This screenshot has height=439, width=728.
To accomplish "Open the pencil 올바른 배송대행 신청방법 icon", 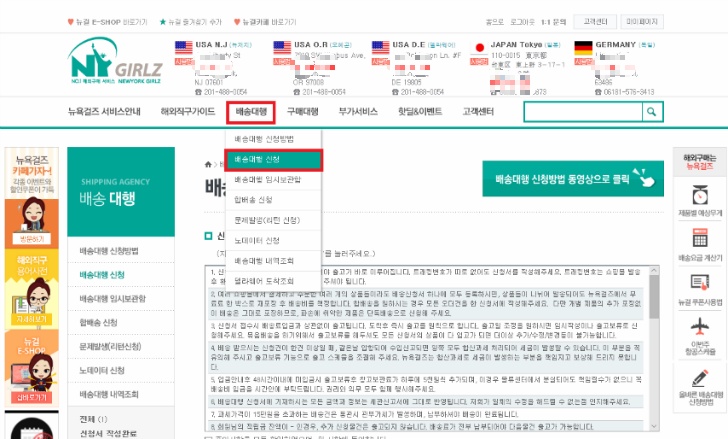I will pos(700,378).
